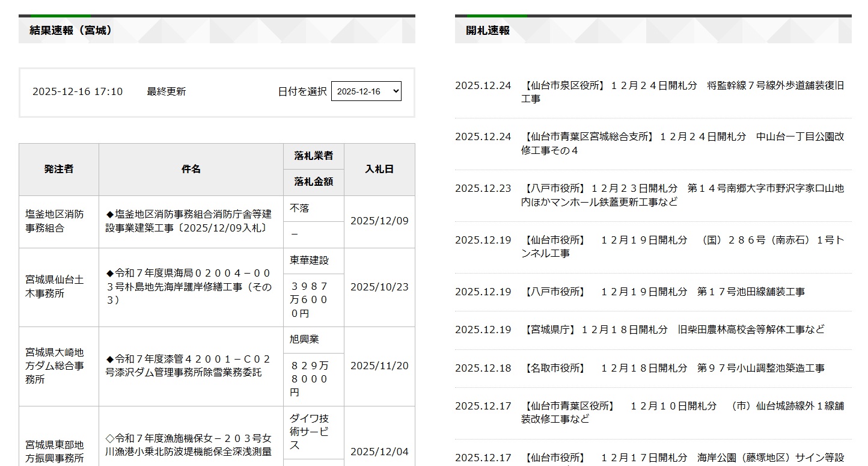Click the 結果速報(宮城) section heading

tap(71, 30)
